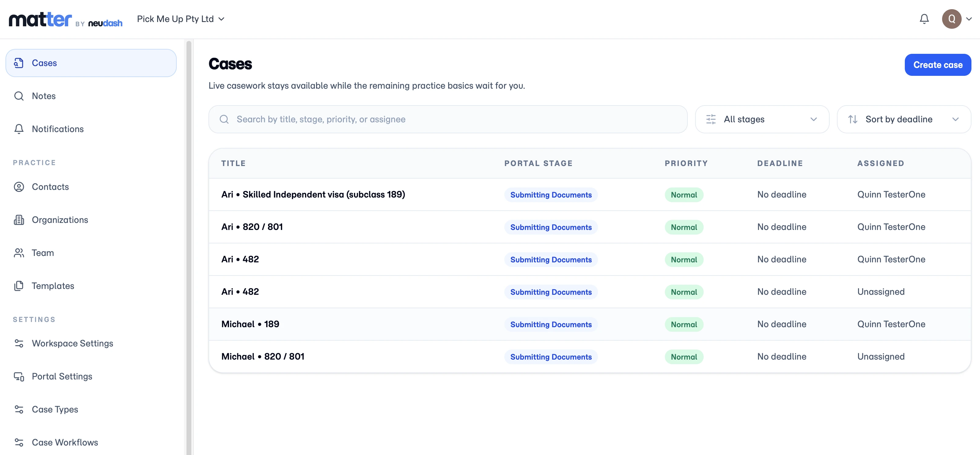Click the ASSIGNED column header
Screen dimensions: 980x455
(x=880, y=163)
